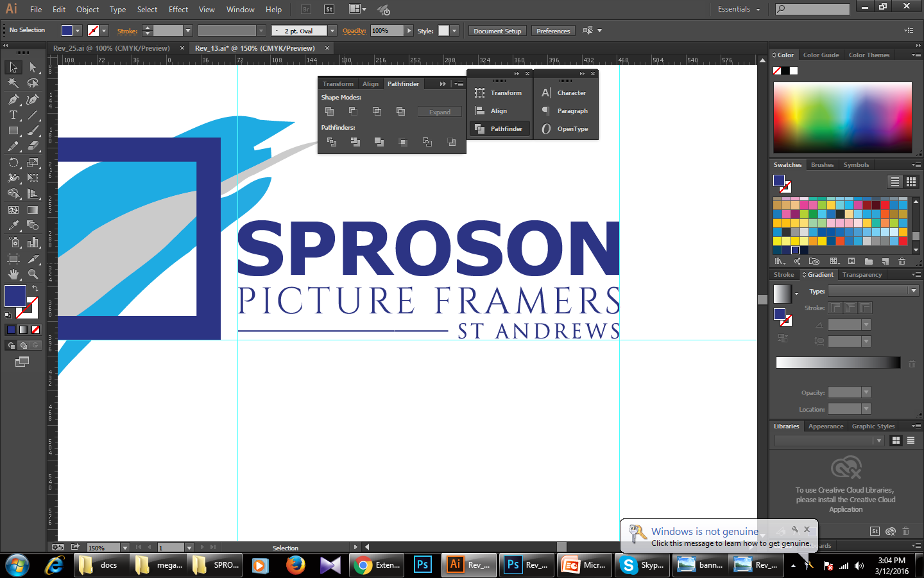Select the Hand tool
This screenshot has height=578, width=924.
(x=13, y=274)
